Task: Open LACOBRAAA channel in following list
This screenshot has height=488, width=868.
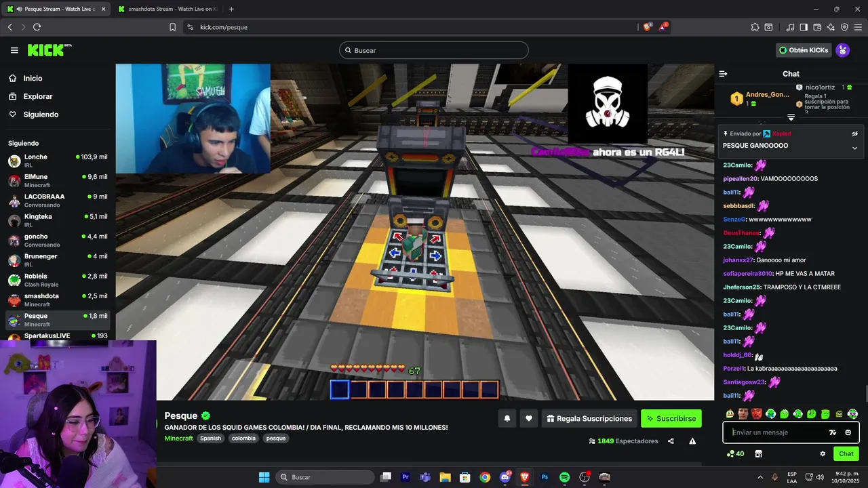Action: (57, 201)
